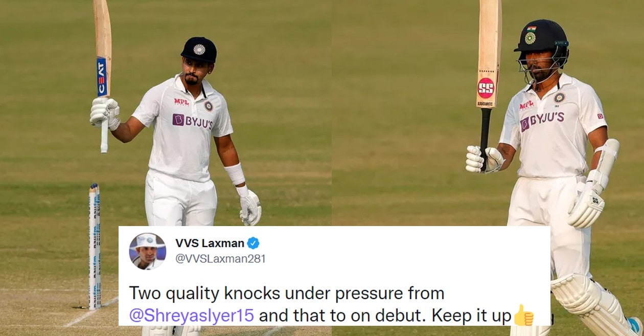Image resolution: width=644 pixels, height=336 pixels.
Task: Click the BCCI crest on the helmet
Action: click(530, 38)
